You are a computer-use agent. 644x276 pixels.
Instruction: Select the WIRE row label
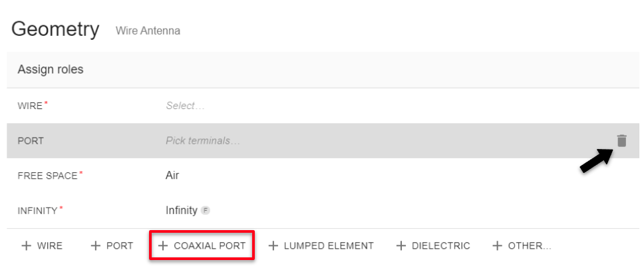point(30,106)
